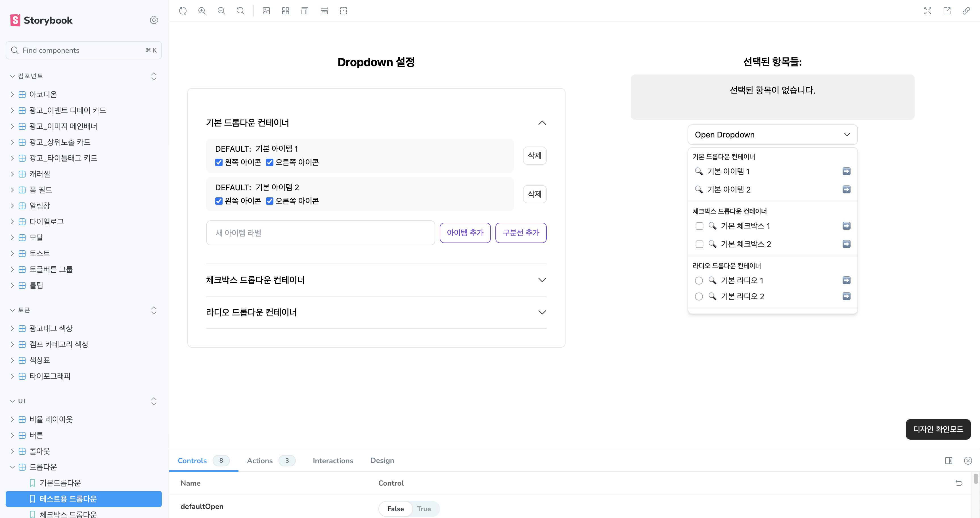Click the remount component reload icon

click(x=183, y=11)
